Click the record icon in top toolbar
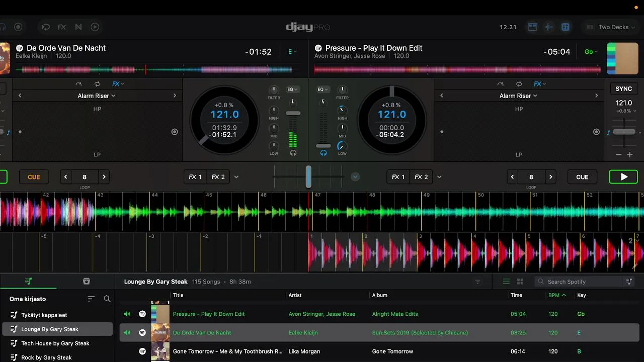Viewport: 644px width, 362px height. point(18,27)
